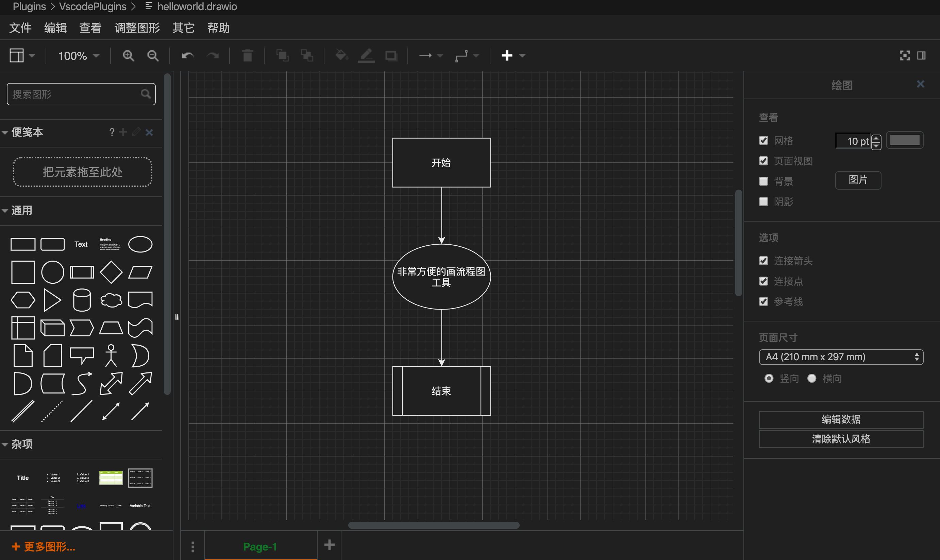Enable the 阴影 shadow checkbox
940x560 pixels.
point(763,202)
